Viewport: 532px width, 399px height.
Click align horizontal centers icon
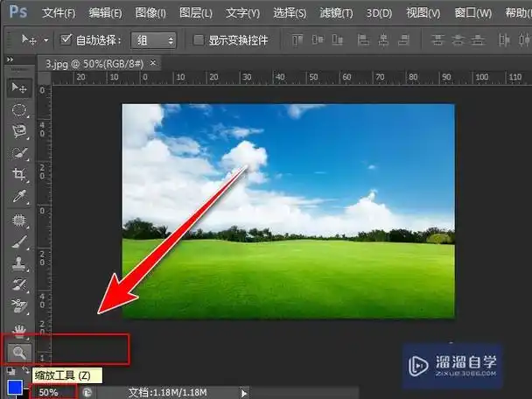click(x=383, y=40)
